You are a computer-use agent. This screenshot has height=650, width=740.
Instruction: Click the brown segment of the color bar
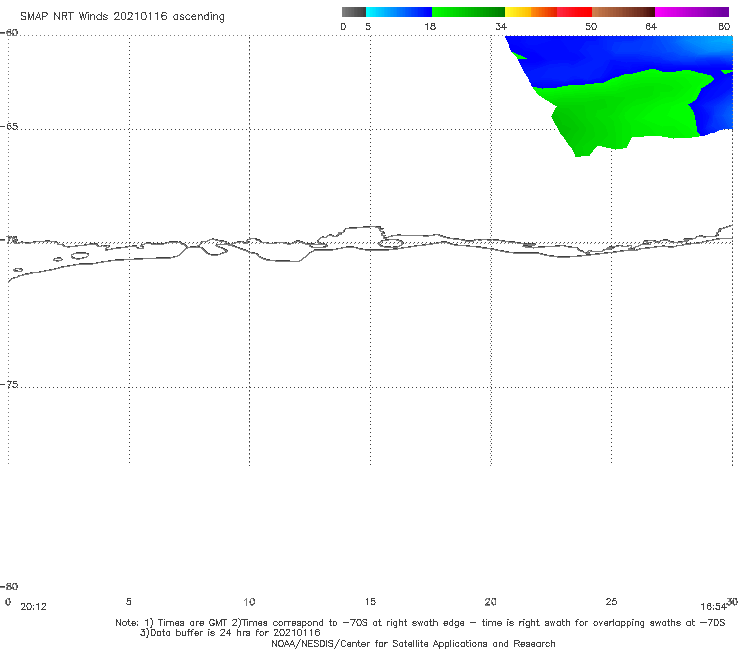pyautogui.click(x=623, y=12)
